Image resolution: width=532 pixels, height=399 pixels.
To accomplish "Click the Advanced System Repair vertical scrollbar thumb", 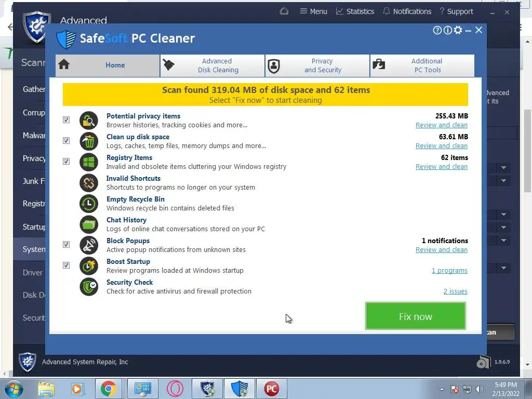I will pos(527,151).
